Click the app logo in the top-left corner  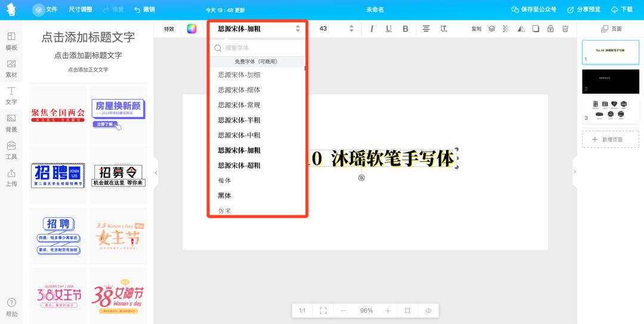tap(11, 10)
